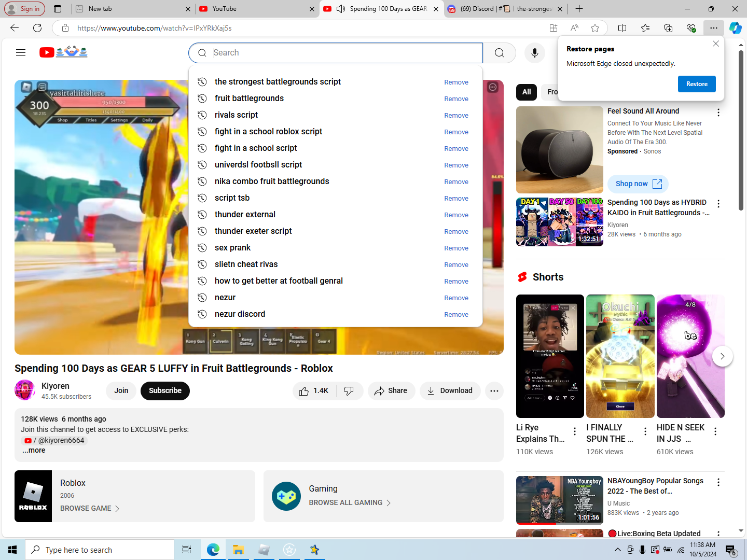
Task: Click browser Back arrow
Action: coord(15,28)
